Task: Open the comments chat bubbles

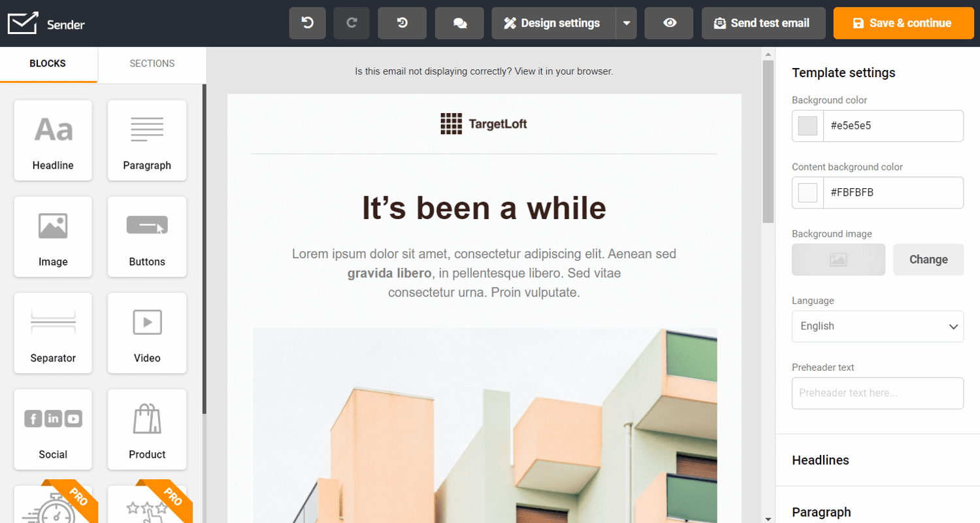Action: [459, 24]
